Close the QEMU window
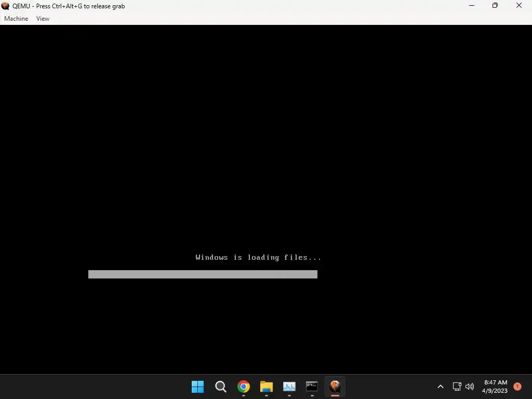532x399 pixels. [519, 5]
